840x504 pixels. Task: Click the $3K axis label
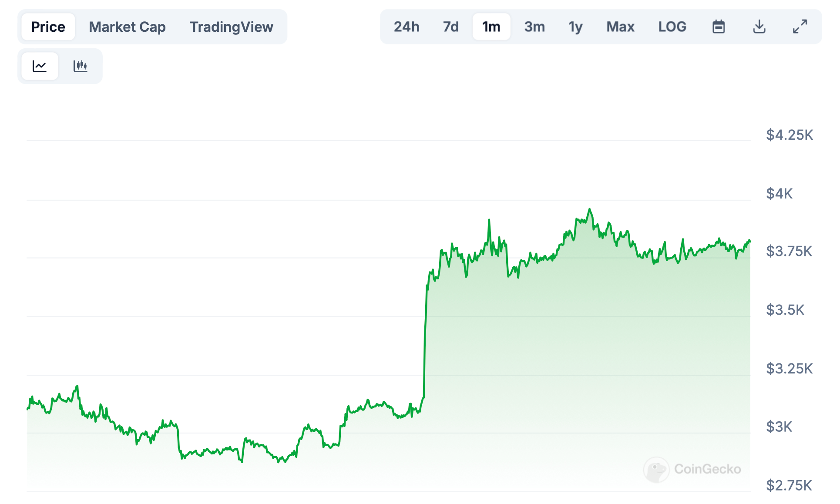(779, 427)
